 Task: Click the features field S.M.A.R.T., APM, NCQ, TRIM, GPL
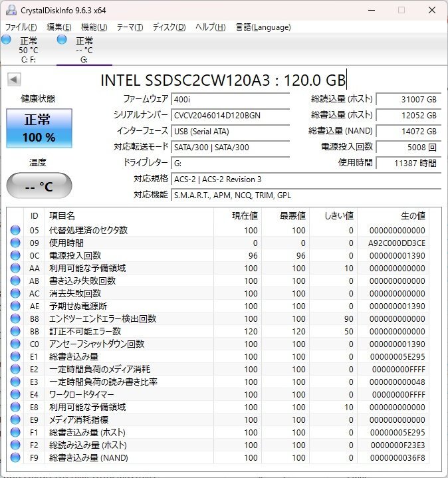pos(306,195)
